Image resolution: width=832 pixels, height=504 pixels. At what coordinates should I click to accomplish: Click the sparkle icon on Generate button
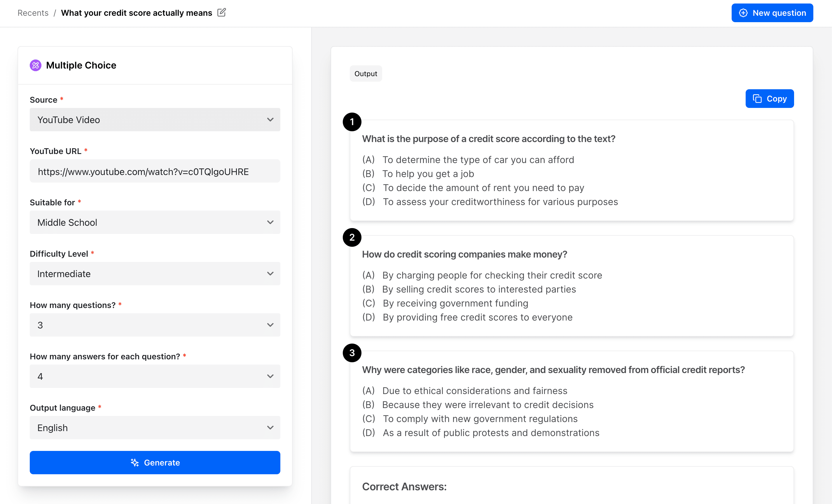point(134,463)
